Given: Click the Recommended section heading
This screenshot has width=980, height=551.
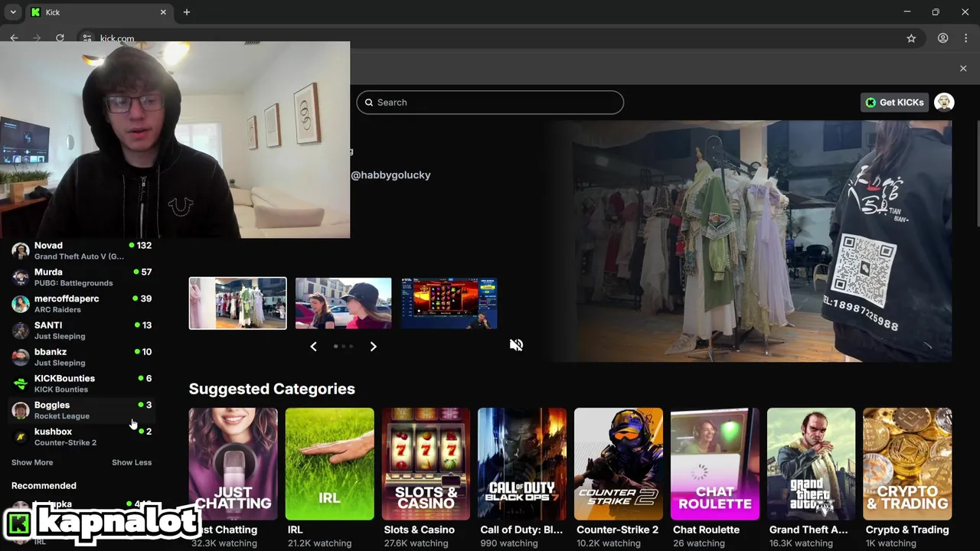Looking at the screenshot, I should click(44, 486).
